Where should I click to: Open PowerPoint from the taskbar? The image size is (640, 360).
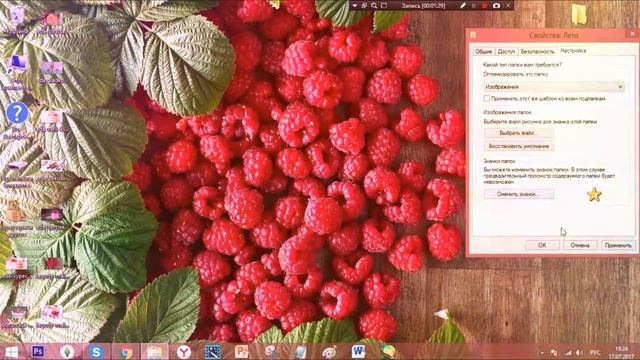[x=242, y=352]
